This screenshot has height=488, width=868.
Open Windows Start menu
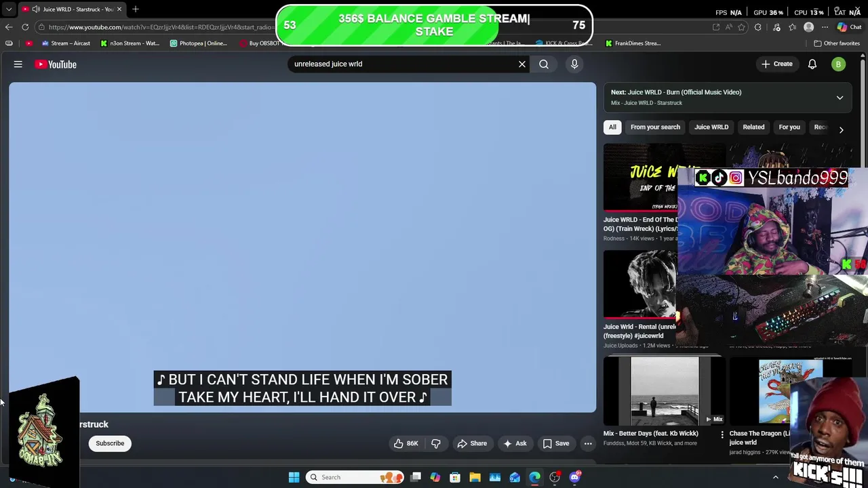coord(294,477)
